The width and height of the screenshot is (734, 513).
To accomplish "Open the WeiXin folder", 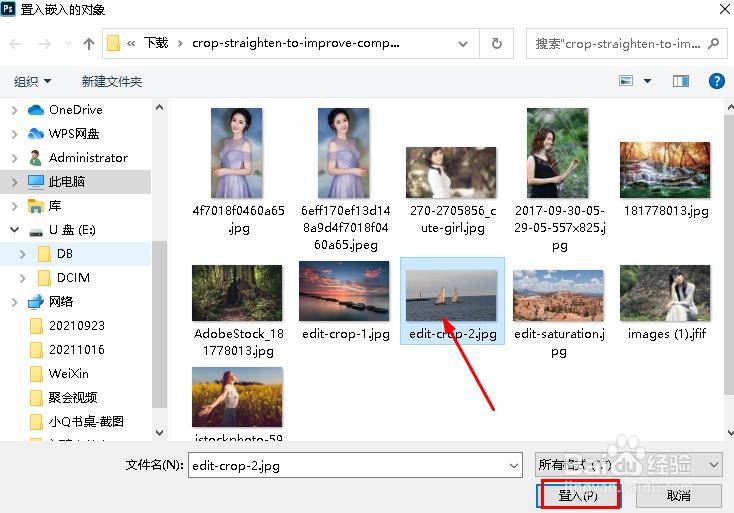I will point(68,373).
